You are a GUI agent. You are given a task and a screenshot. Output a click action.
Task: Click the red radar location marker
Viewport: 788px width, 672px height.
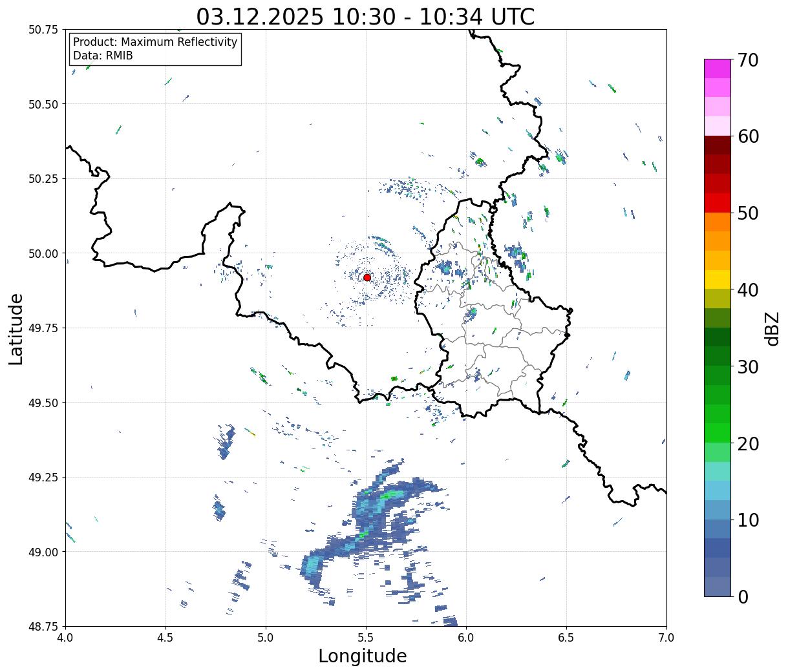[367, 277]
